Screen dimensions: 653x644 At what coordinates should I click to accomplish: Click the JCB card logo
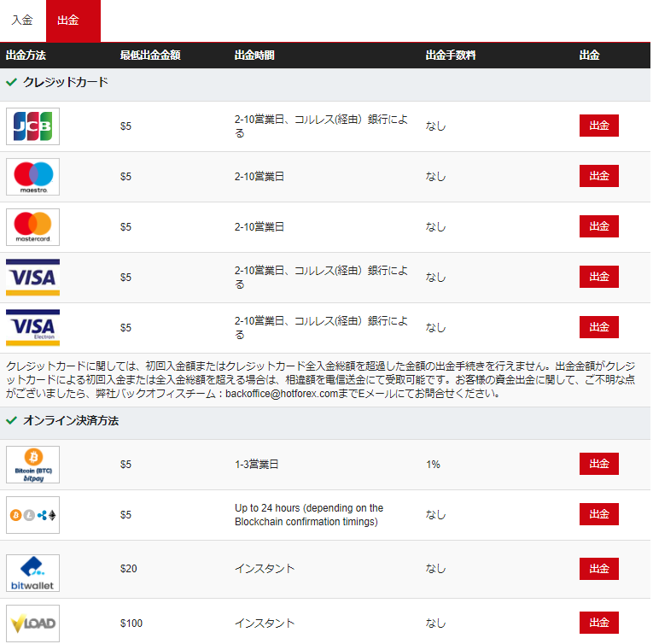click(x=33, y=126)
